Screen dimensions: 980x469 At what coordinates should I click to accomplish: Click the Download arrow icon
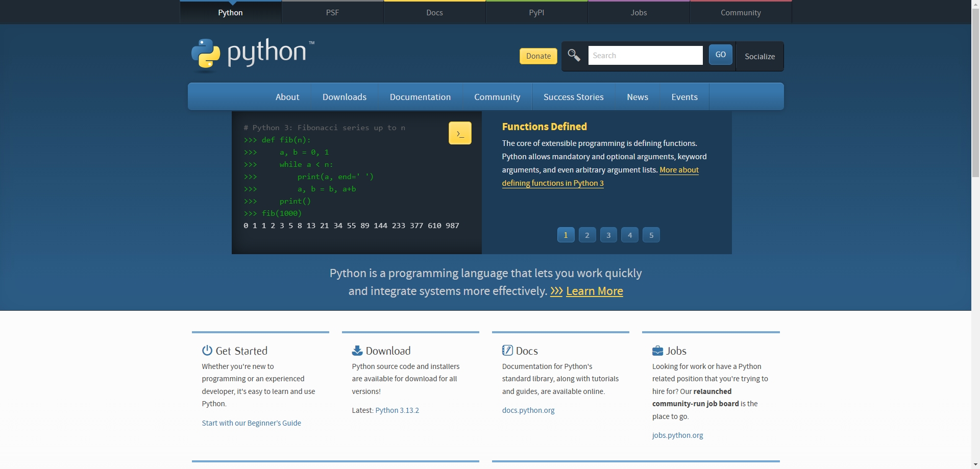pos(356,350)
